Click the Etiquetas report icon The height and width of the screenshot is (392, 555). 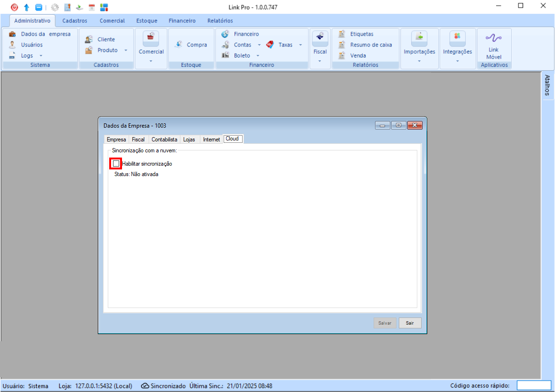(341, 34)
